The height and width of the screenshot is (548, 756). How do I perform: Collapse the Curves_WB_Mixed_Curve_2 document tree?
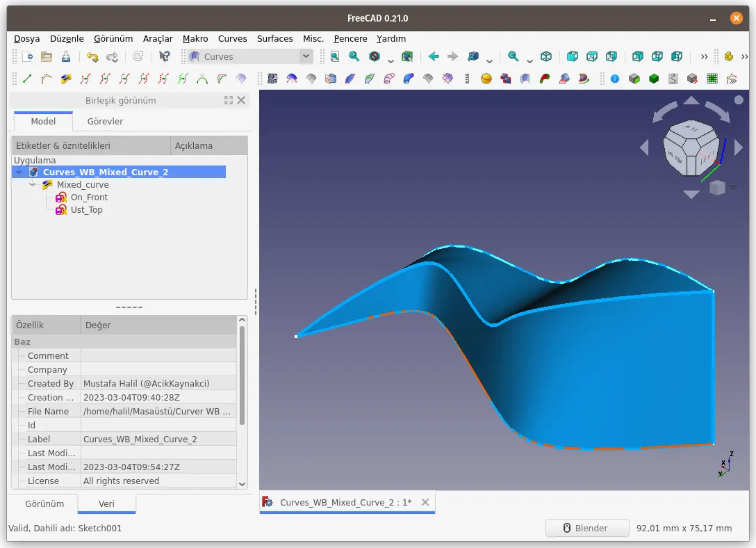(x=19, y=172)
